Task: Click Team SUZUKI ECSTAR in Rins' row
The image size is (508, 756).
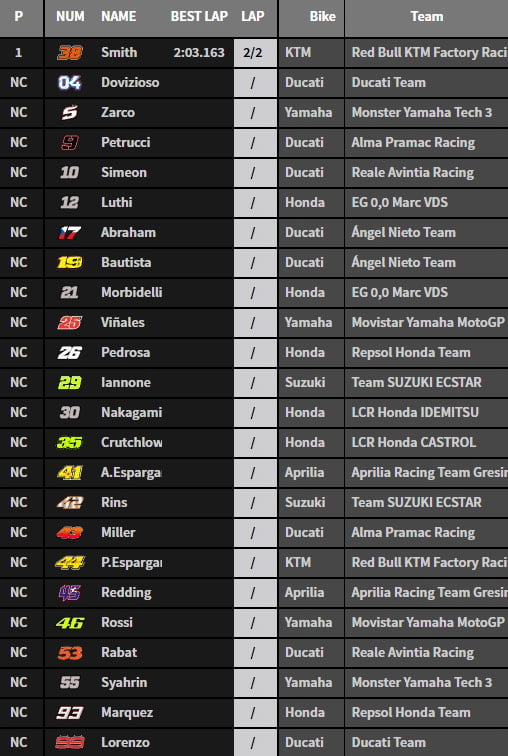Action: (416, 502)
